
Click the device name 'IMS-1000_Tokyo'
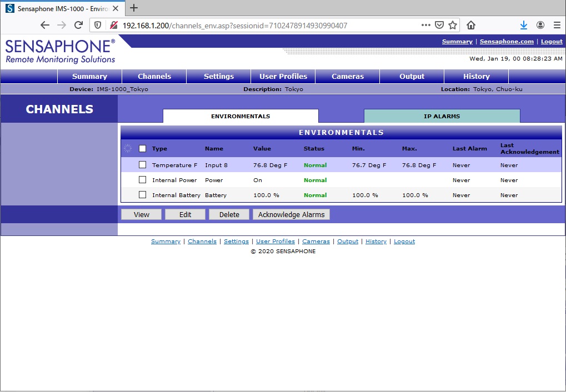point(122,89)
